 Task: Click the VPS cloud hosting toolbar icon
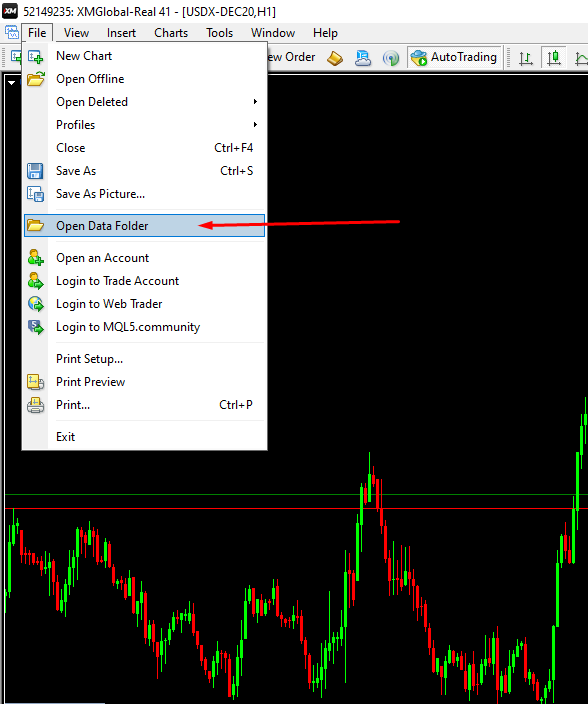click(x=363, y=57)
